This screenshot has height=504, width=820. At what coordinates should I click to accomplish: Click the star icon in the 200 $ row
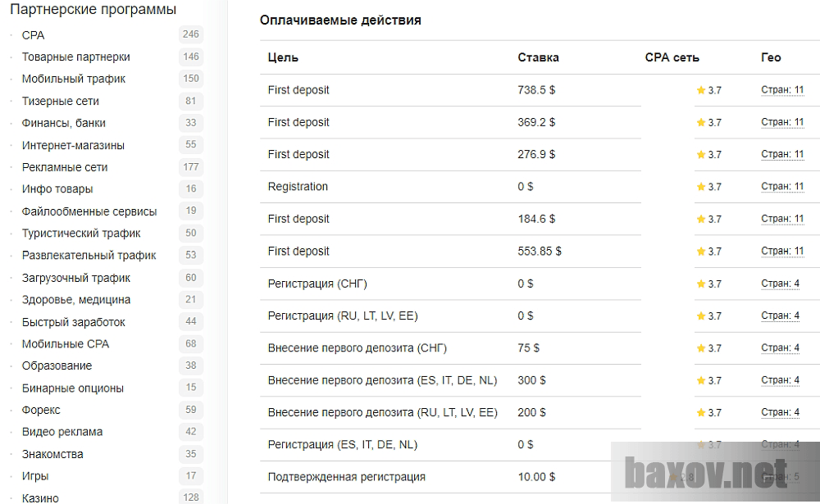pyautogui.click(x=700, y=413)
